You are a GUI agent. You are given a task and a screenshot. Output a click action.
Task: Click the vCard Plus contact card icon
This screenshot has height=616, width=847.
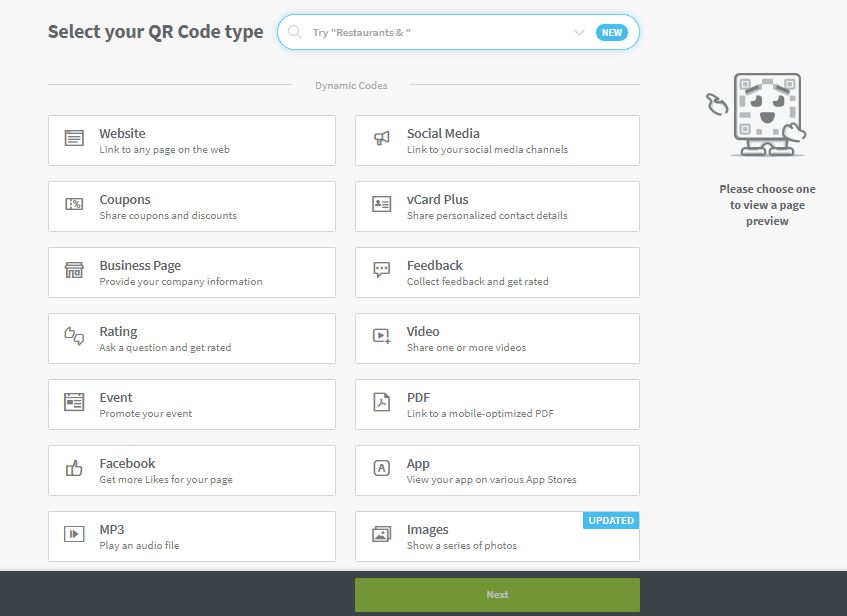381,204
